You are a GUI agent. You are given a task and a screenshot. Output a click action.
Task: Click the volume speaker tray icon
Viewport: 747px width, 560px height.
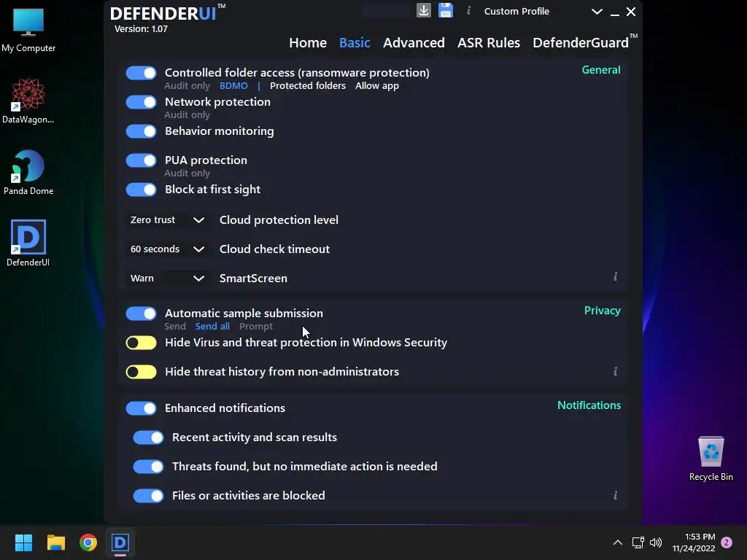pyautogui.click(x=656, y=542)
